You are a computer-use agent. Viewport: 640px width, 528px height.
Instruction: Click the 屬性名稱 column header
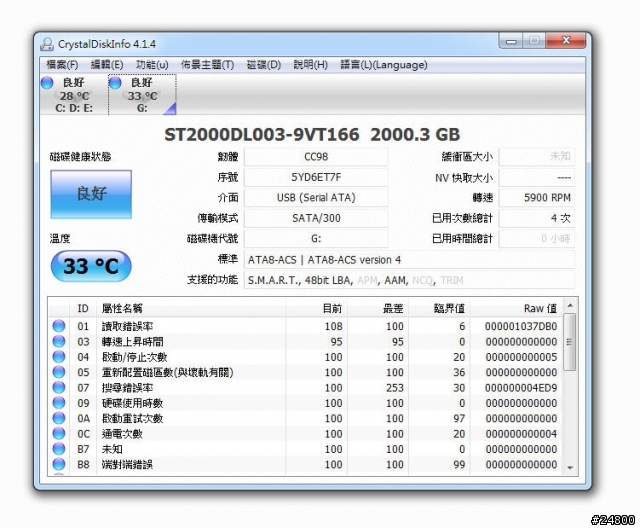[x=191, y=308]
